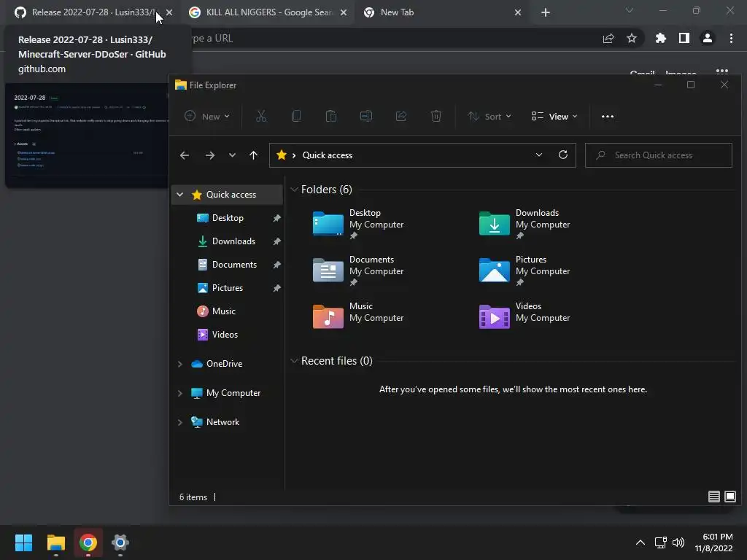This screenshot has height=560, width=747.
Task: Open Chrome's three-dot menu
Action: click(x=731, y=38)
